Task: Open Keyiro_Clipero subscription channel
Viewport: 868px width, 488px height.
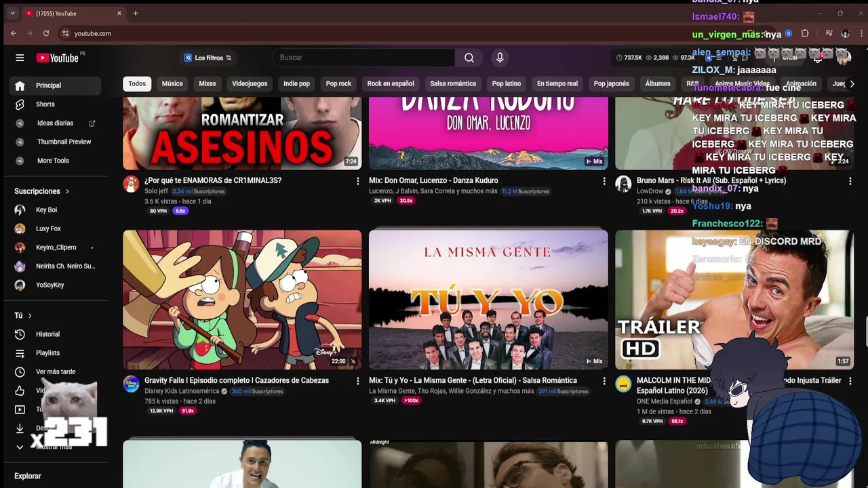Action: coord(55,247)
